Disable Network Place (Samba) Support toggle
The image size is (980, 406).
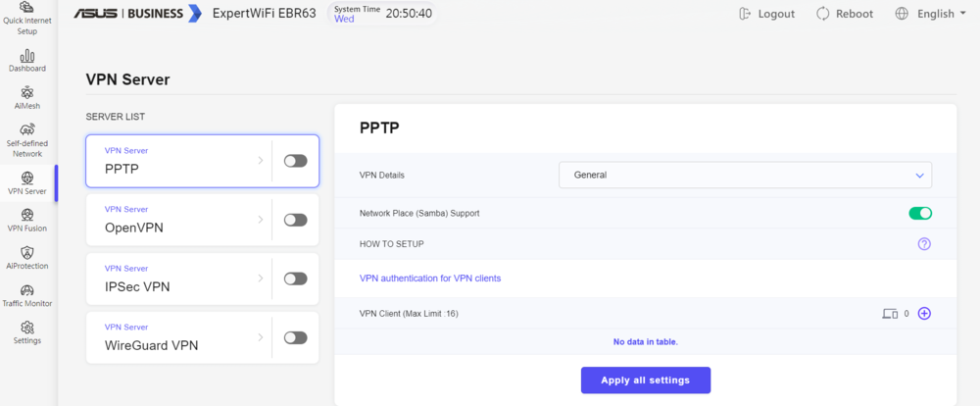[x=920, y=214]
